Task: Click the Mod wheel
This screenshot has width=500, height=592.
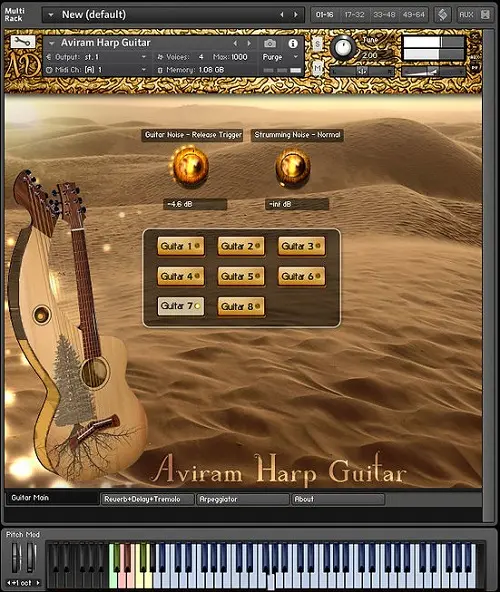Action: 31,557
